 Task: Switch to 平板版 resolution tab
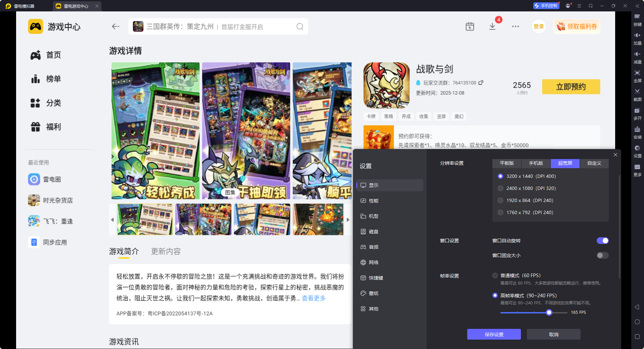click(x=507, y=163)
